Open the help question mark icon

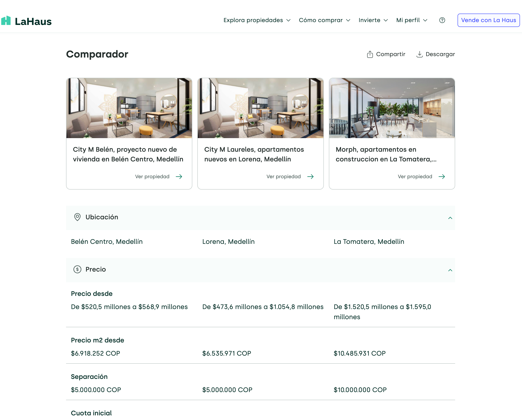coord(442,20)
